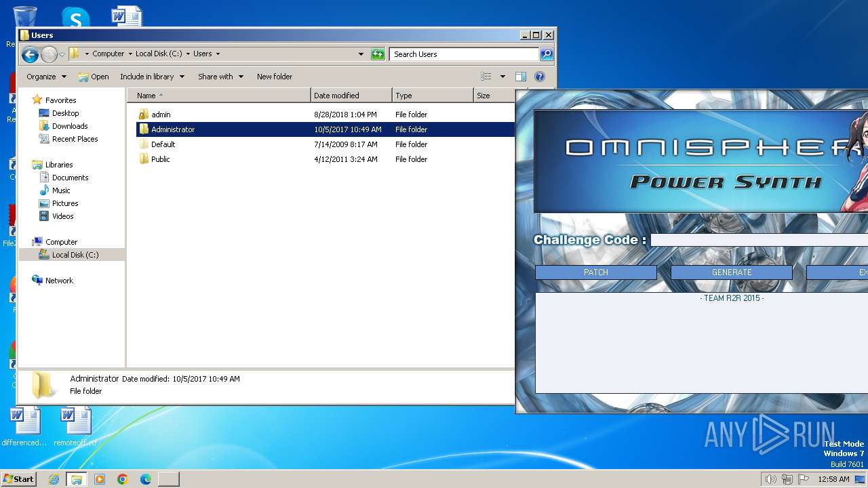Select Computer in the address breadcrumb

pyautogui.click(x=108, y=54)
